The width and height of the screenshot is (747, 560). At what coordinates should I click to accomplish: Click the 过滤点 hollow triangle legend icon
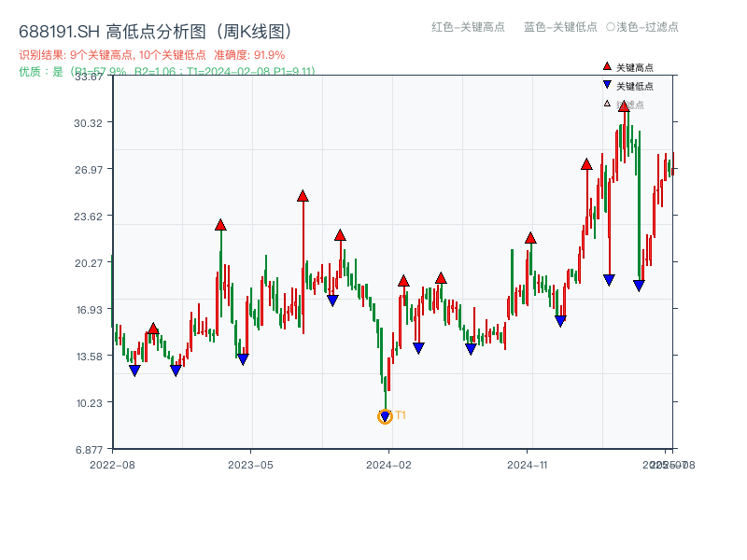(605, 101)
